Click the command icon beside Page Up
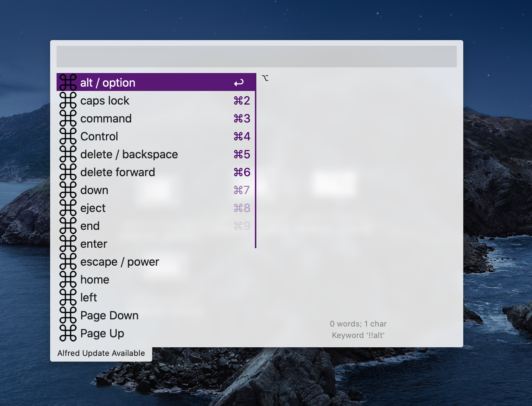 [x=68, y=333]
